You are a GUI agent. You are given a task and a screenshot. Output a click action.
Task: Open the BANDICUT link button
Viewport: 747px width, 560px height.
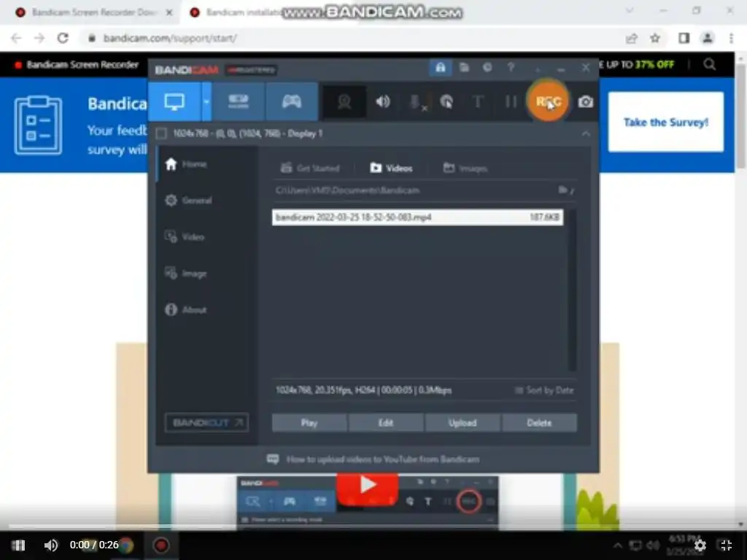tap(206, 422)
